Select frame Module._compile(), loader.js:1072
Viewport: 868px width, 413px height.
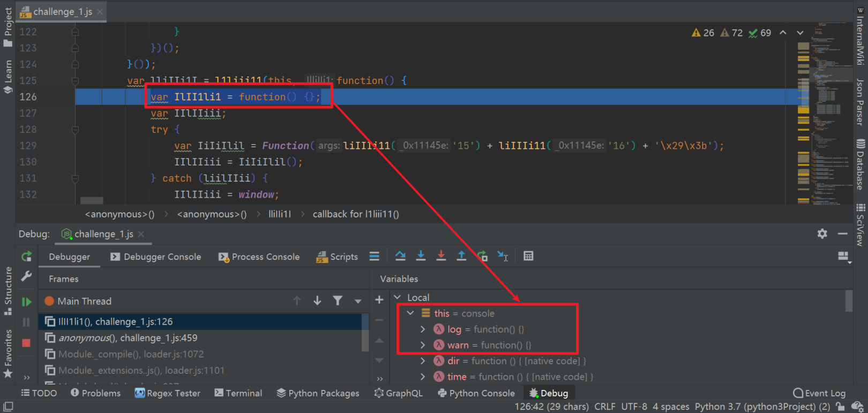coord(201,354)
